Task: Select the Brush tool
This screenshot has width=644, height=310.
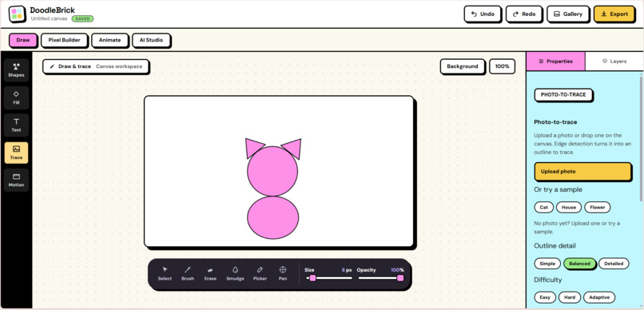Action: click(187, 273)
